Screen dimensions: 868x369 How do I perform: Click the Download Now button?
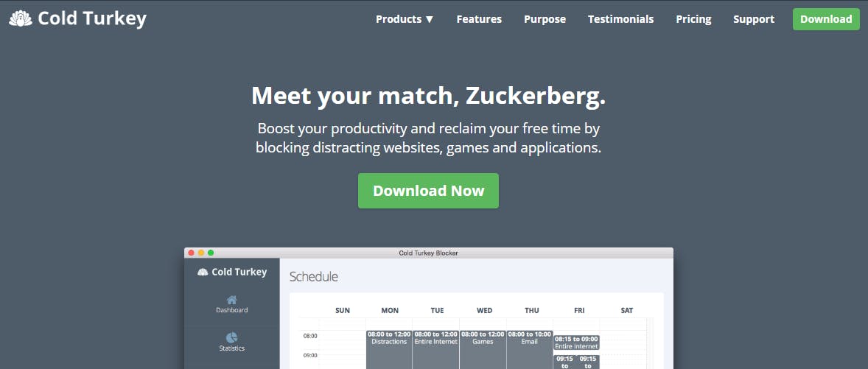click(428, 191)
